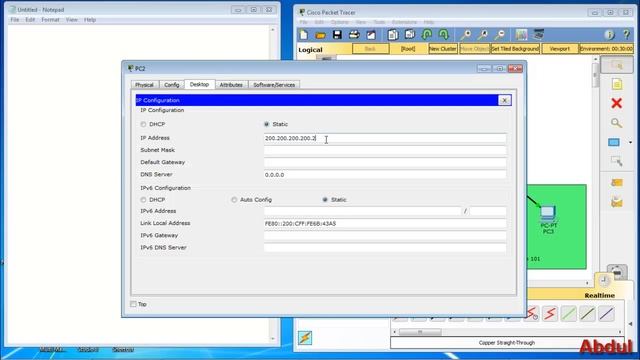
Task: Switch to the Physical tab
Action: [x=144, y=85]
